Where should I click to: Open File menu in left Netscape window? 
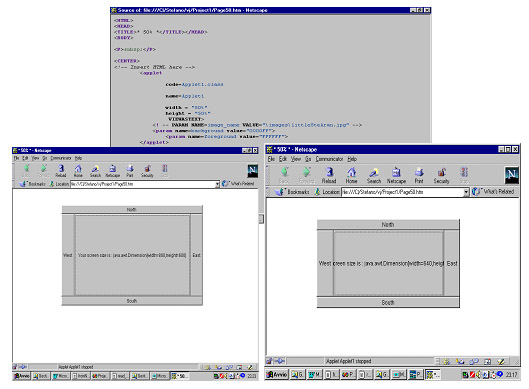(16, 158)
